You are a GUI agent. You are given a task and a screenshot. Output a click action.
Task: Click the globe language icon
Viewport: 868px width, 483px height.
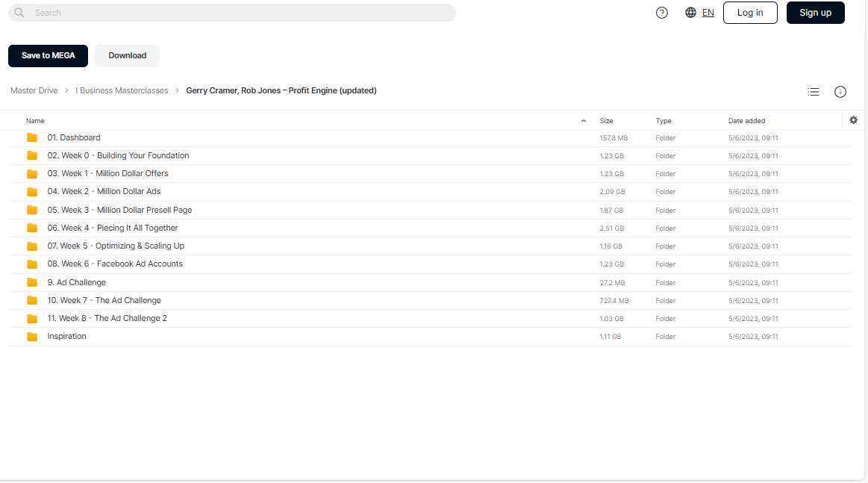690,12
